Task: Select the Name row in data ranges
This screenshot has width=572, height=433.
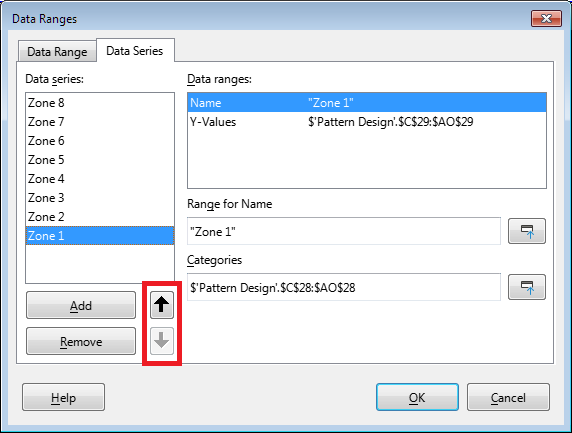Action: [367, 103]
